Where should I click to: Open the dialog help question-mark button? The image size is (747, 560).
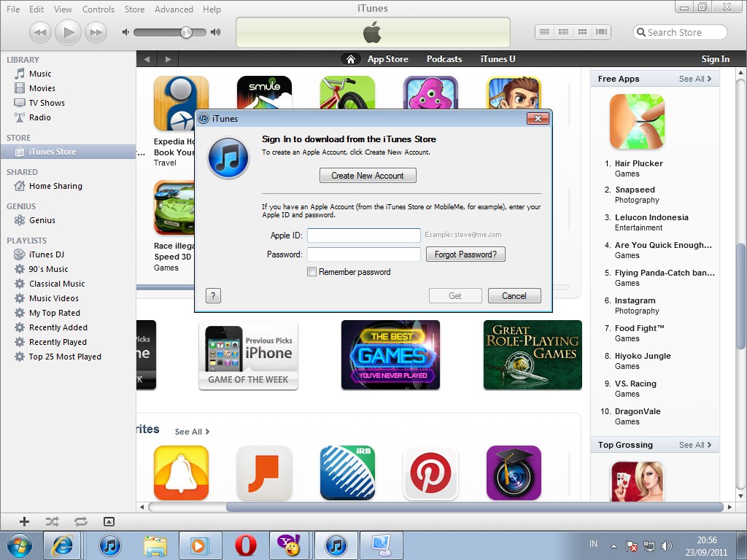(x=214, y=296)
